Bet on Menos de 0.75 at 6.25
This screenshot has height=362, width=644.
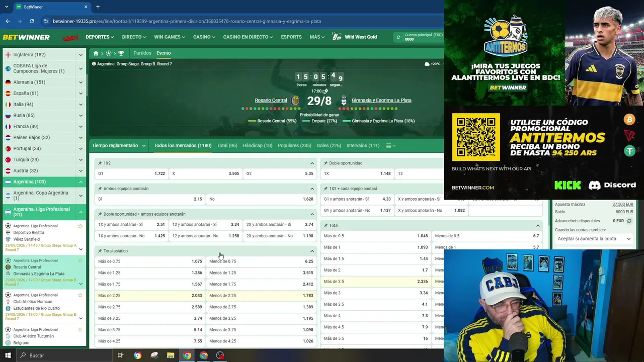(261, 261)
